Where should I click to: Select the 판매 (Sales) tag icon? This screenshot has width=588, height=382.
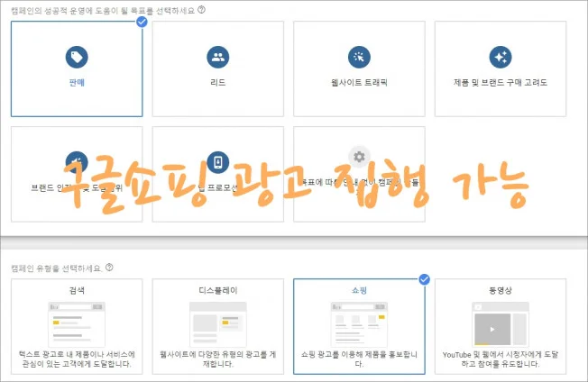pos(77,57)
